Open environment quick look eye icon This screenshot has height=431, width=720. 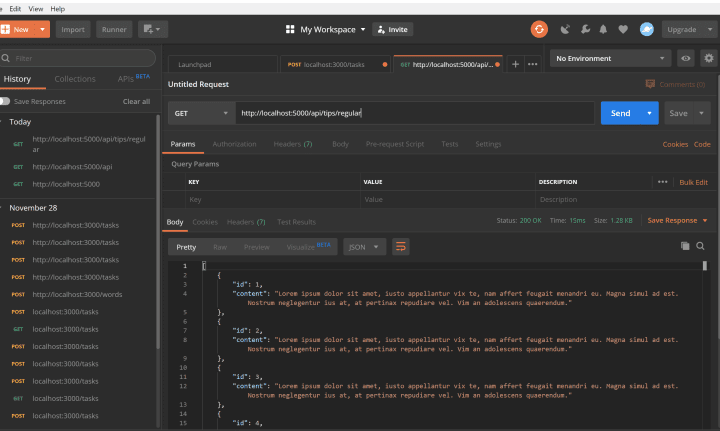[x=685, y=59]
